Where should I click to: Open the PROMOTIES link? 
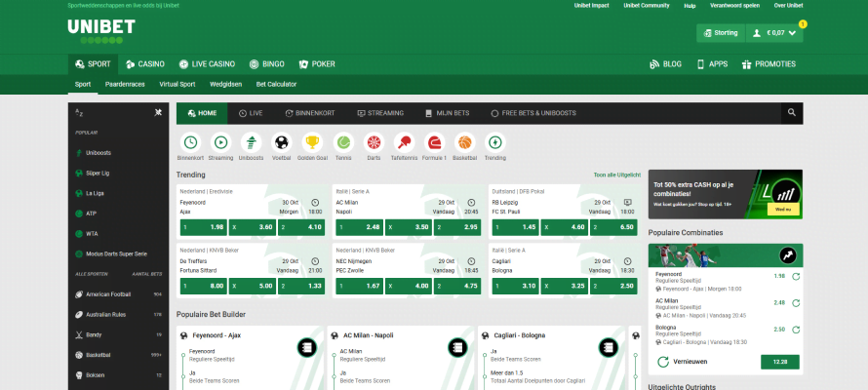[x=769, y=64]
